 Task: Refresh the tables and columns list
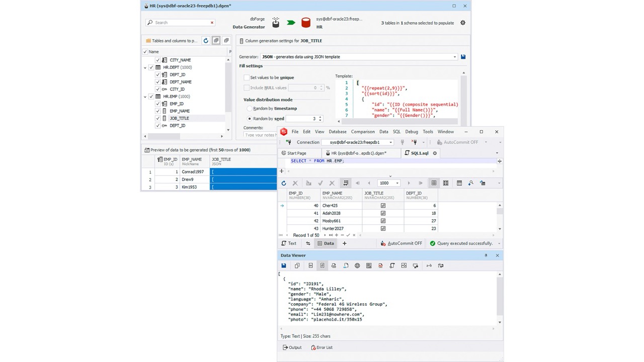pyautogui.click(x=205, y=41)
